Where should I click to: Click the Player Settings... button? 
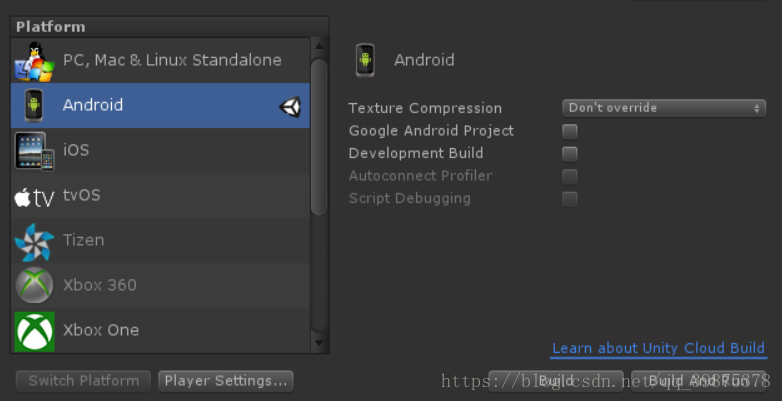coord(225,381)
